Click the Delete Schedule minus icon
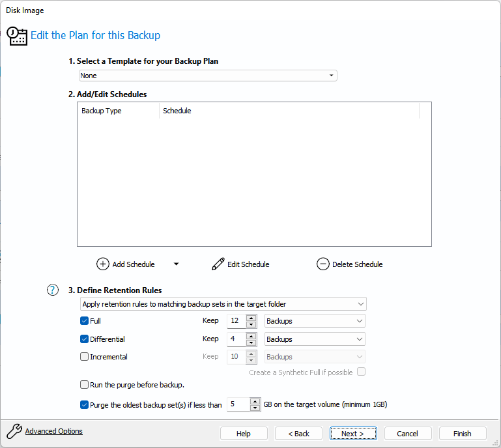Viewport: 501px width, 448px height. (x=323, y=264)
